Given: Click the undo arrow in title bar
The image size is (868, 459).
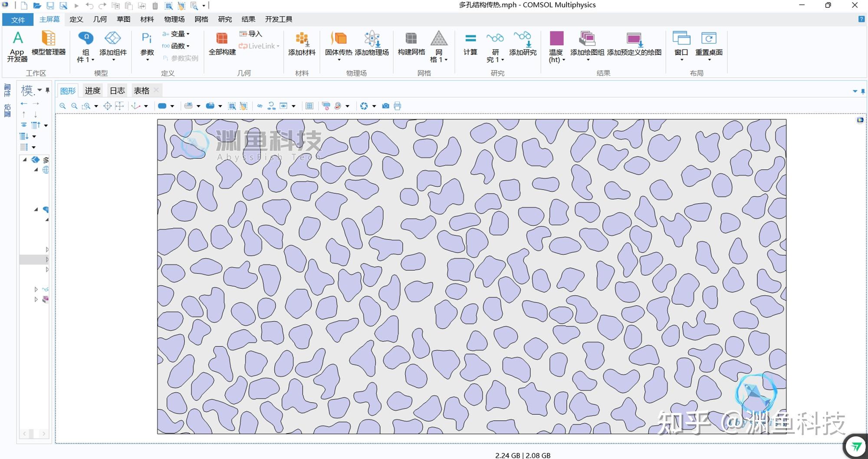Looking at the screenshot, I should click(89, 6).
